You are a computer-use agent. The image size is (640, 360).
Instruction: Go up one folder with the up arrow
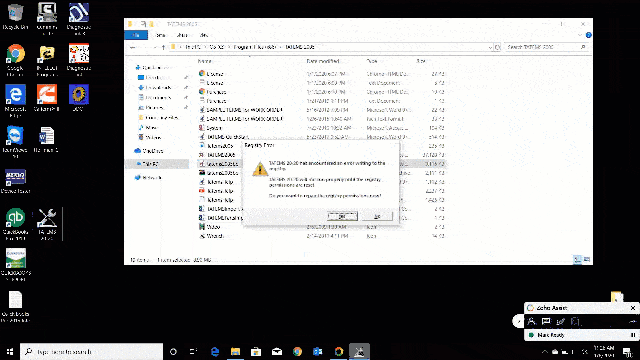point(163,47)
